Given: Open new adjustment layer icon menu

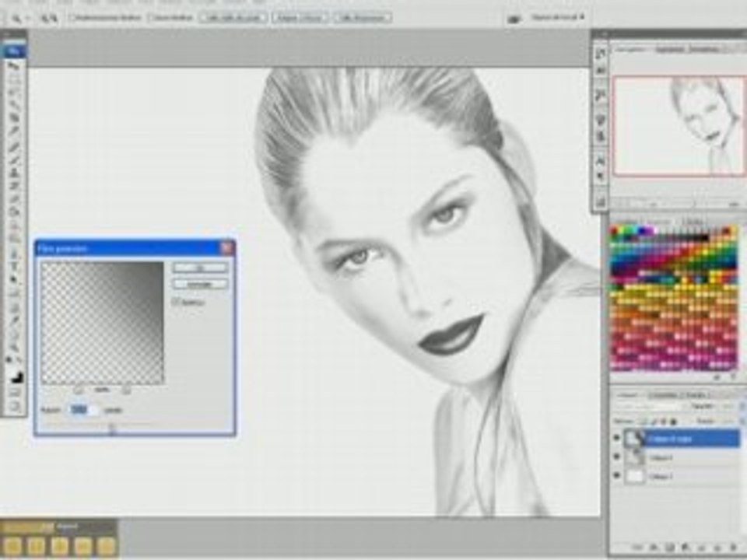Looking at the screenshot, I should coord(686,548).
